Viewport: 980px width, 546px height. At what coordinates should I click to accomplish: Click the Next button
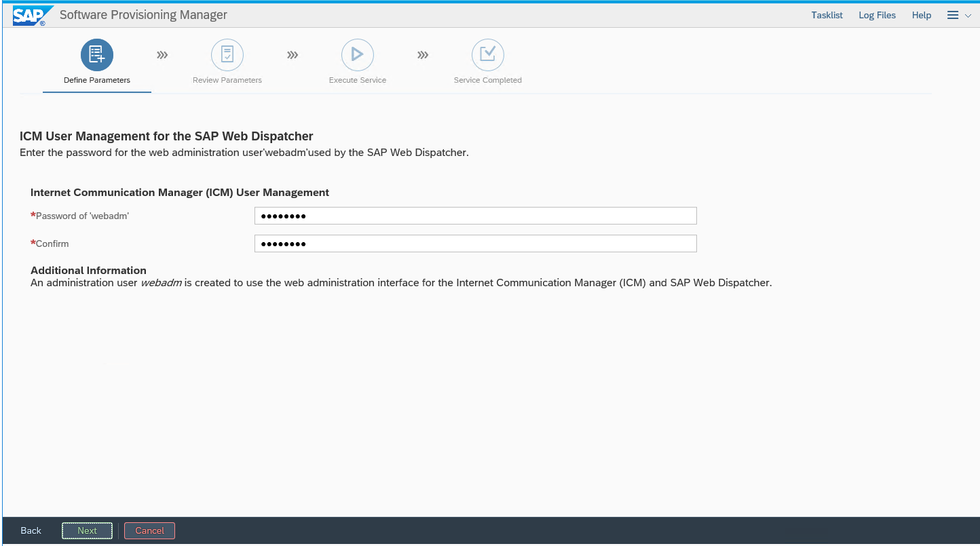pos(87,530)
